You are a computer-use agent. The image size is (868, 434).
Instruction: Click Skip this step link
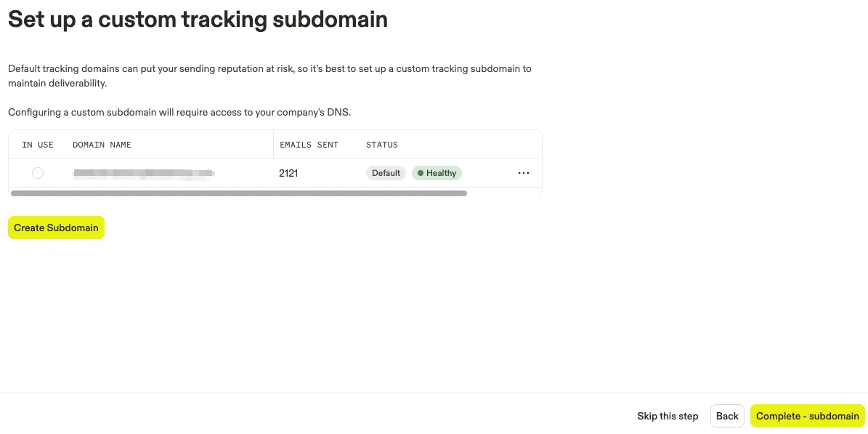[668, 416]
